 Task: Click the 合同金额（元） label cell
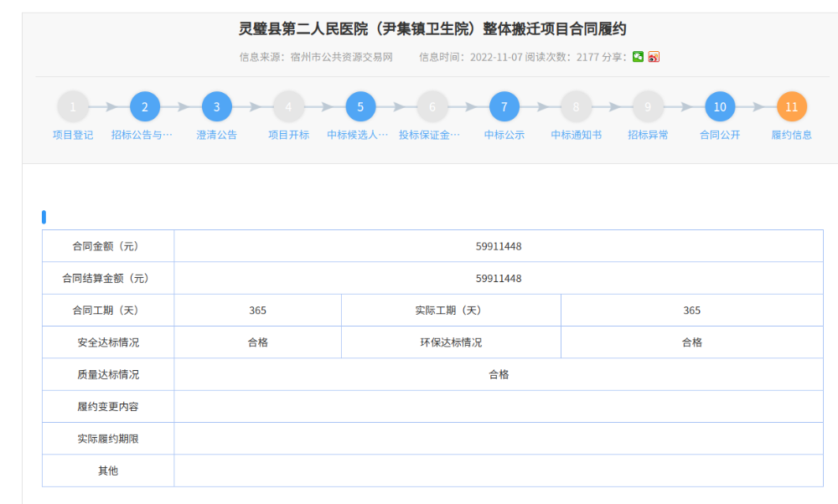click(x=108, y=246)
